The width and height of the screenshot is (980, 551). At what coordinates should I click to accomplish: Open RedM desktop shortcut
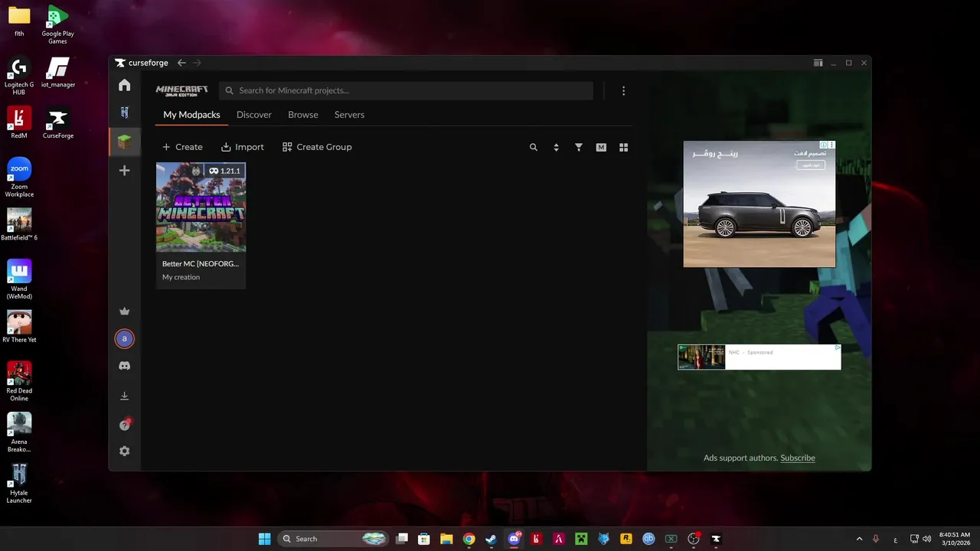click(19, 122)
